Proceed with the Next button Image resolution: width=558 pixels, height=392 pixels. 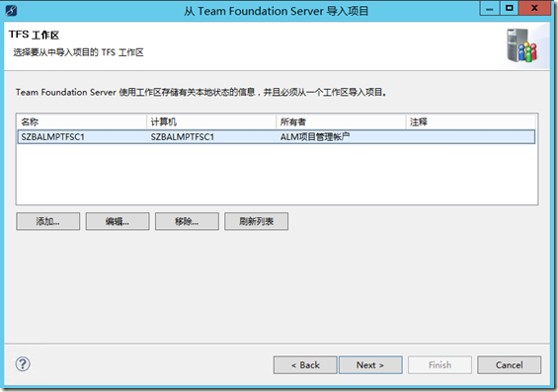(370, 365)
